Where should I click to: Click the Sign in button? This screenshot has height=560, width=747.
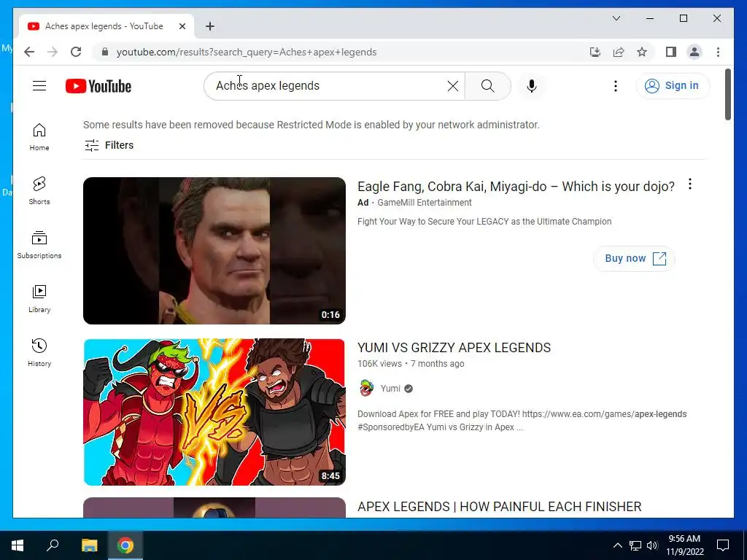pyautogui.click(x=673, y=86)
